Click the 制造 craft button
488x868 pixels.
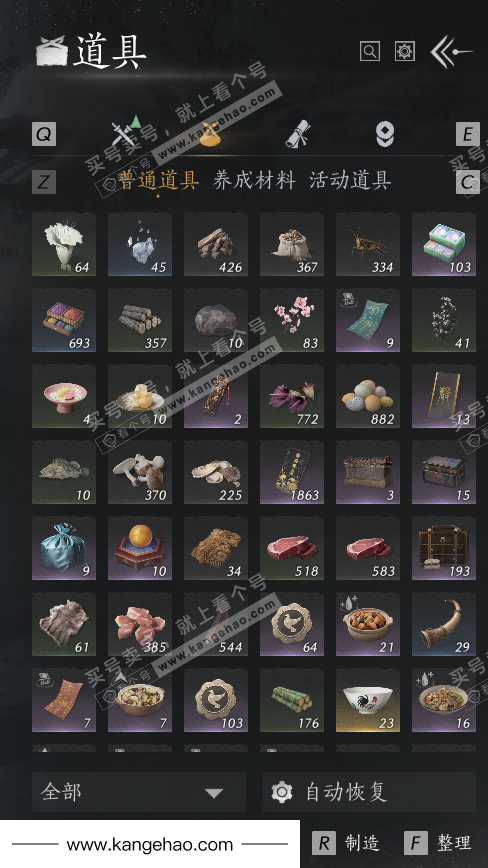(x=346, y=843)
